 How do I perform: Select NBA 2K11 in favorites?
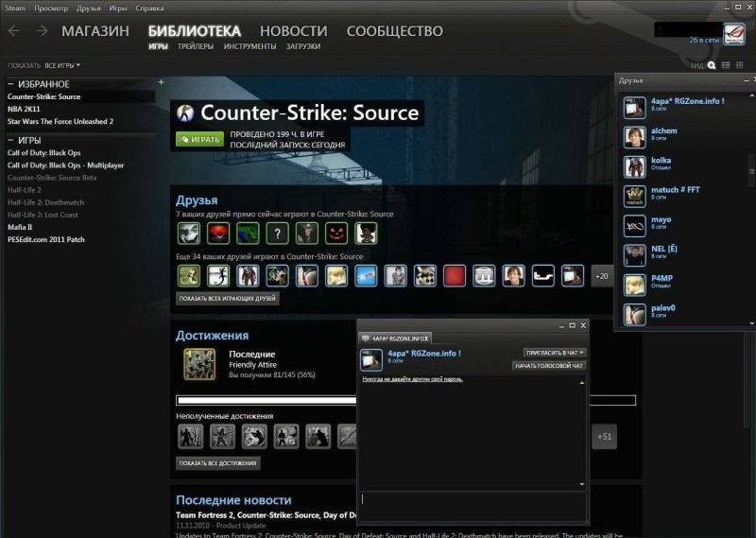tap(24, 109)
